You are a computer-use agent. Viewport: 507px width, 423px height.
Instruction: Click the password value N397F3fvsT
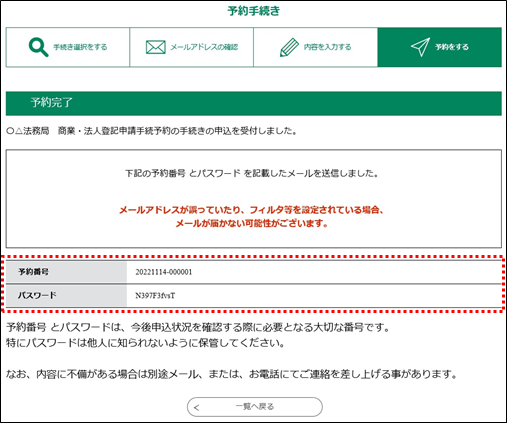(x=155, y=296)
